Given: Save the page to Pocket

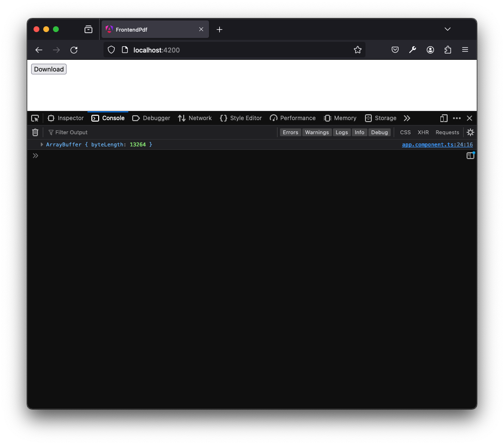Looking at the screenshot, I should (395, 50).
